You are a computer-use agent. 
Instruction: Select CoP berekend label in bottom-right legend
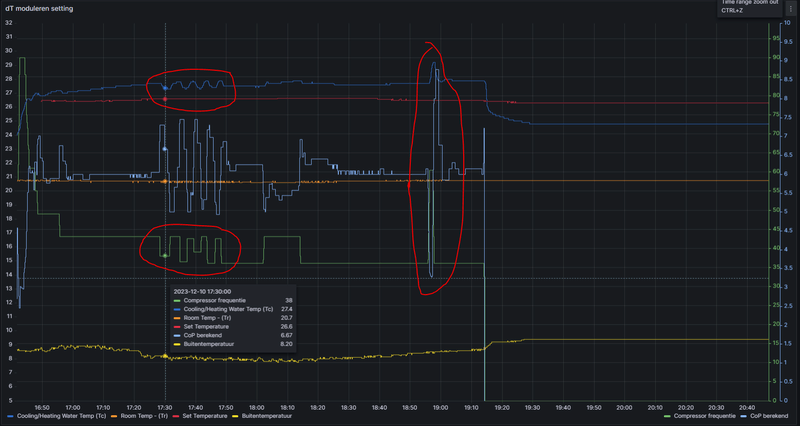(768, 416)
